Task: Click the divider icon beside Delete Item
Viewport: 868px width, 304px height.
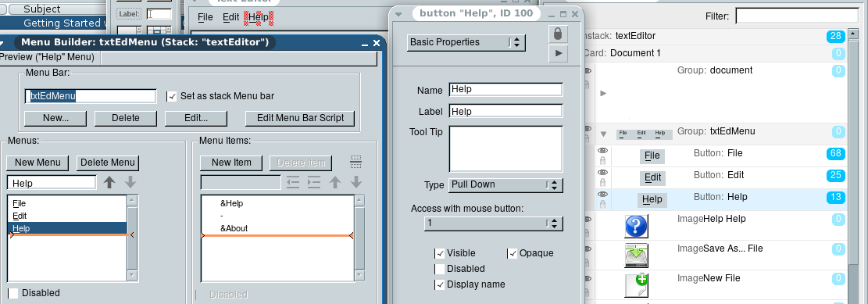Action: (356, 162)
